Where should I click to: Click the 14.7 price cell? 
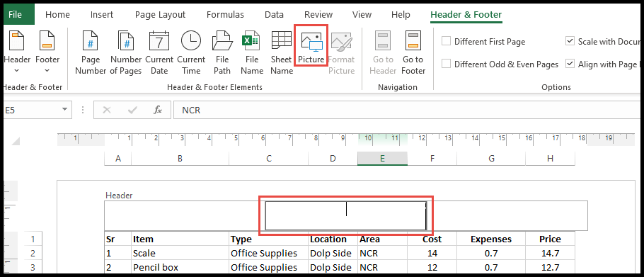[551, 254]
